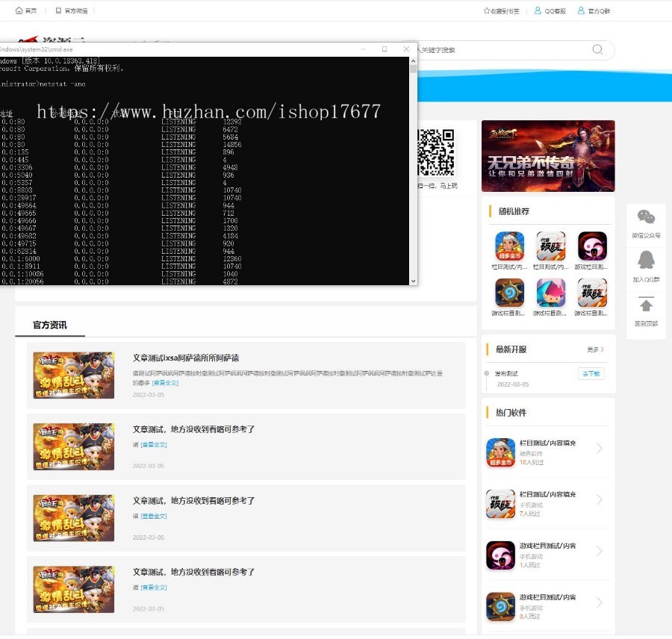Click 查看全文 link of first article
Image resolution: width=672 pixels, height=639 pixels.
click(165, 383)
